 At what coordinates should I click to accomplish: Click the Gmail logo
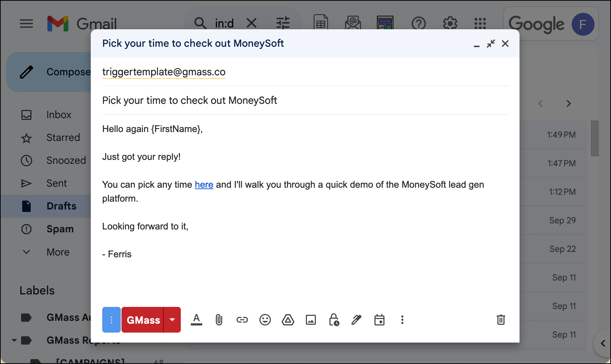82,24
